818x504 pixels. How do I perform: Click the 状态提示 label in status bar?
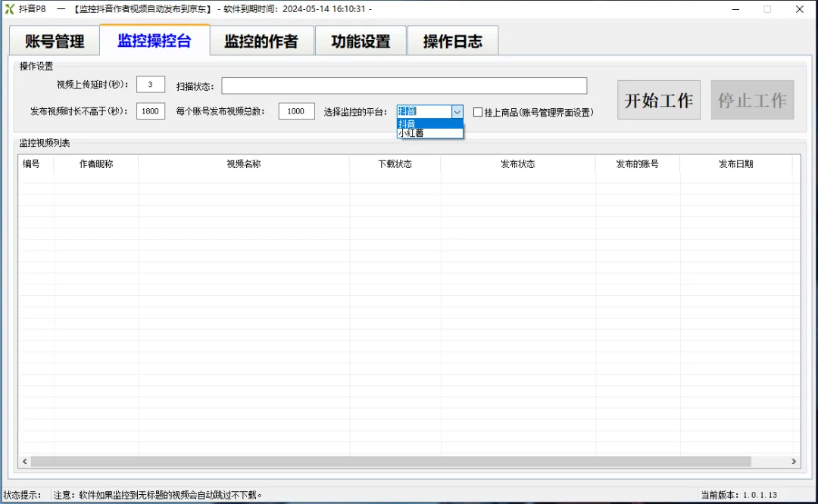pos(23,495)
